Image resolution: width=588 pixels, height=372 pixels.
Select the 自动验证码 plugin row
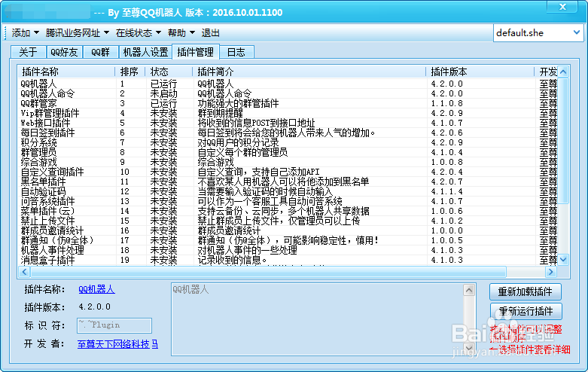tap(288, 191)
